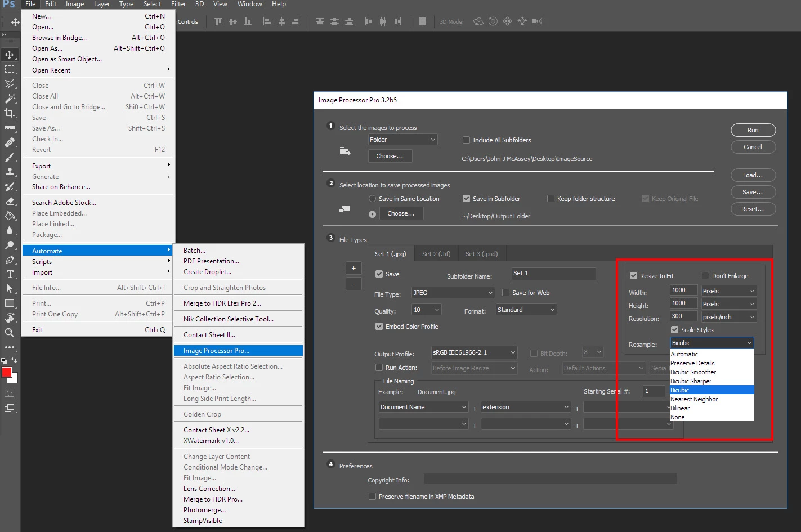Switch to the Set 2 (.tif) tab
Image resolution: width=801 pixels, height=532 pixels.
pyautogui.click(x=436, y=254)
